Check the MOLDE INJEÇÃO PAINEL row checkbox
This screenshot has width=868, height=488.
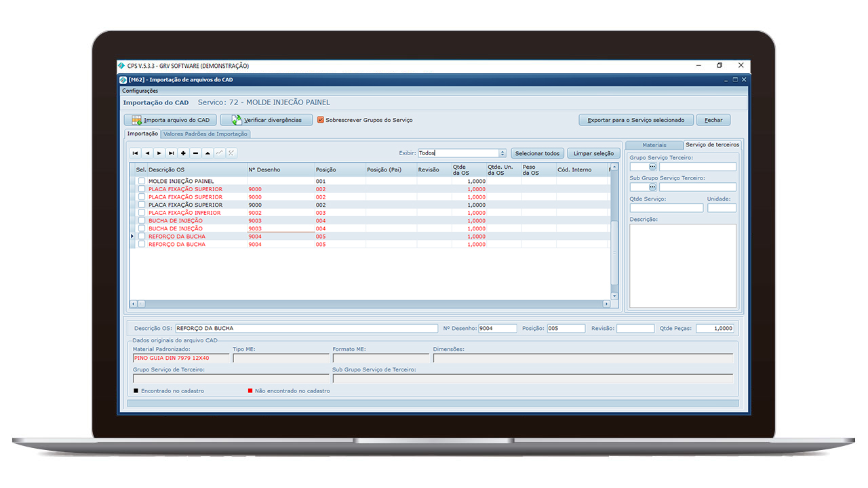(x=142, y=181)
